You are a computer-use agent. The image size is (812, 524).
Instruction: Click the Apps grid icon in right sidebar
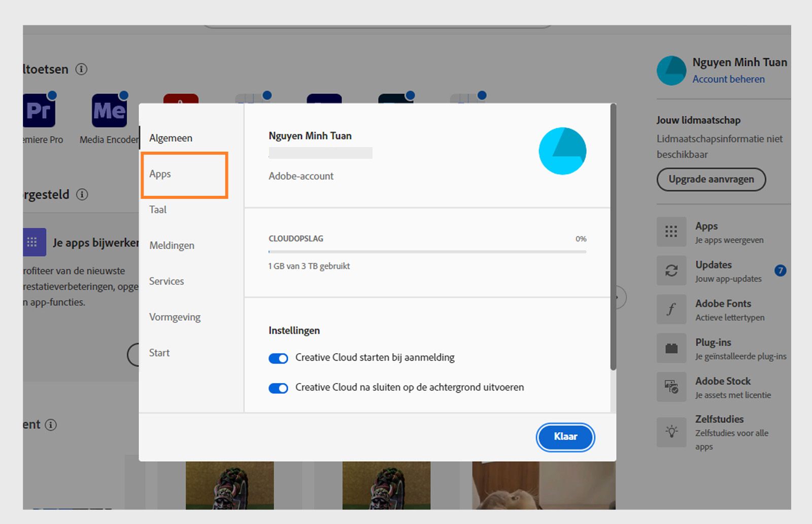671,232
